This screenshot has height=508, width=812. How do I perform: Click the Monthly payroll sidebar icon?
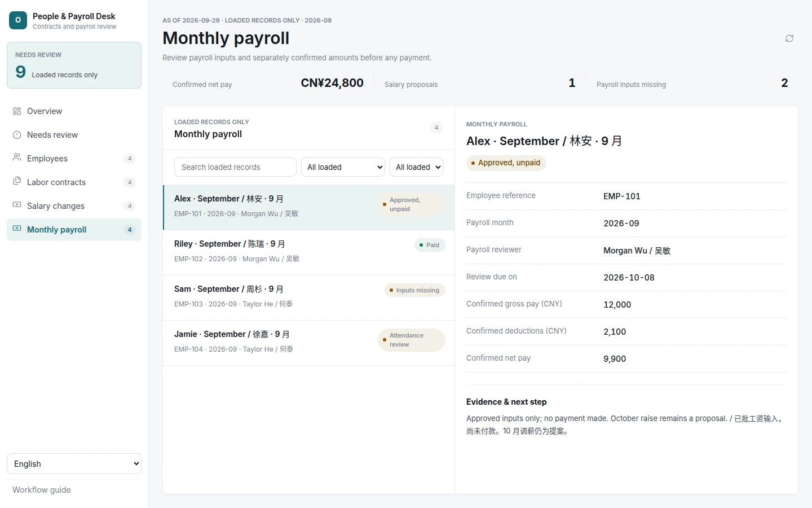17,229
